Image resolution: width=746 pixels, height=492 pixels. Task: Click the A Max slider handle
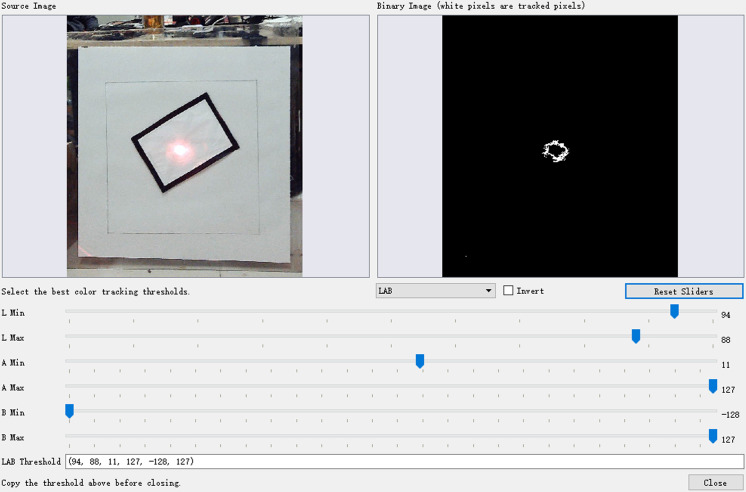713,386
